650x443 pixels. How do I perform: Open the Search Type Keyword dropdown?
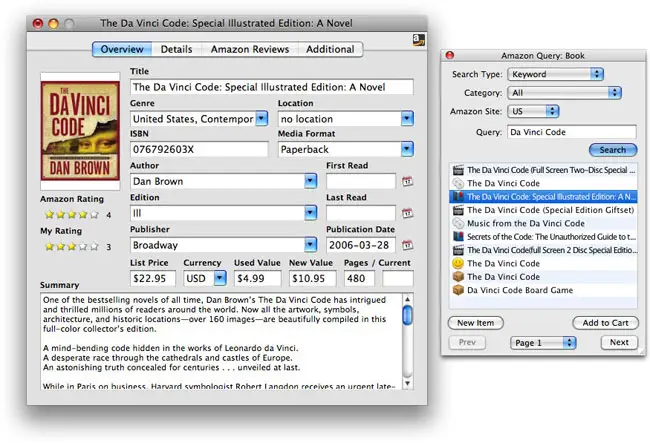click(x=555, y=74)
